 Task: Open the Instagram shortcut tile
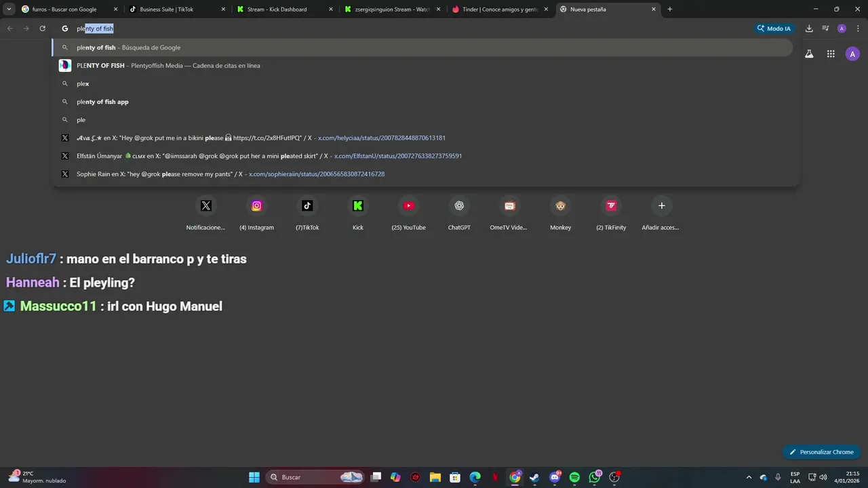(256, 214)
